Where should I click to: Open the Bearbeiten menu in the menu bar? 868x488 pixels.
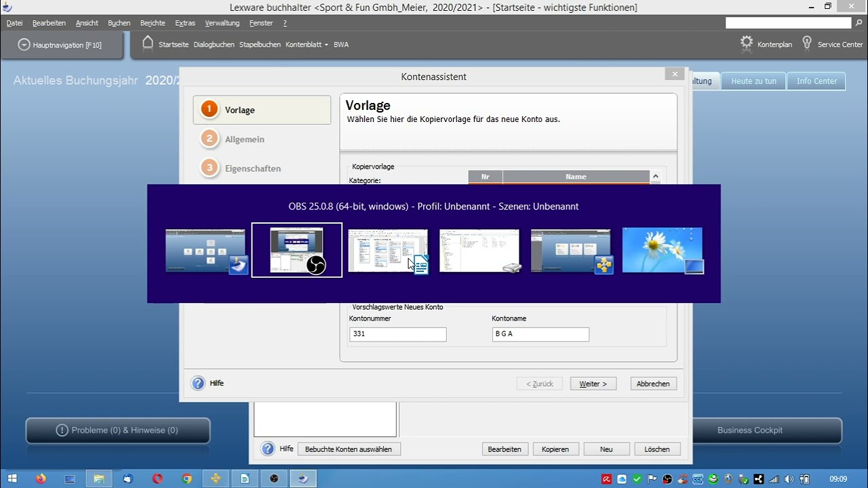(49, 23)
